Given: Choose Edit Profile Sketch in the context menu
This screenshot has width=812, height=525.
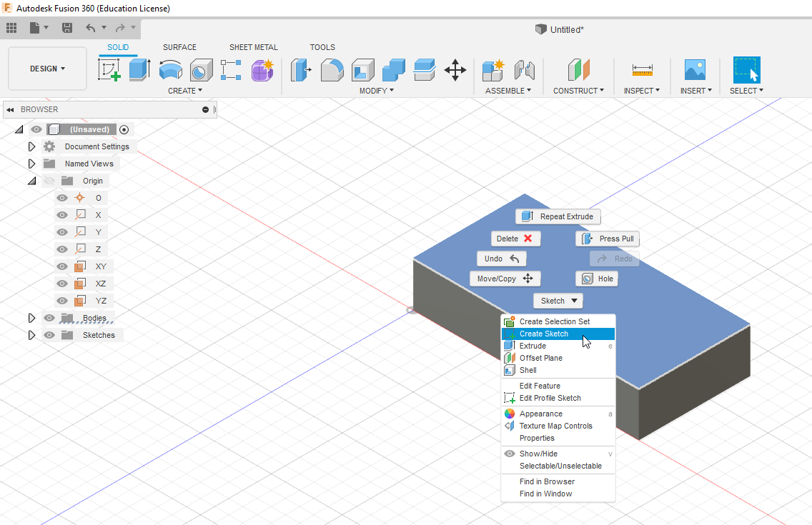Looking at the screenshot, I should [x=558, y=399].
